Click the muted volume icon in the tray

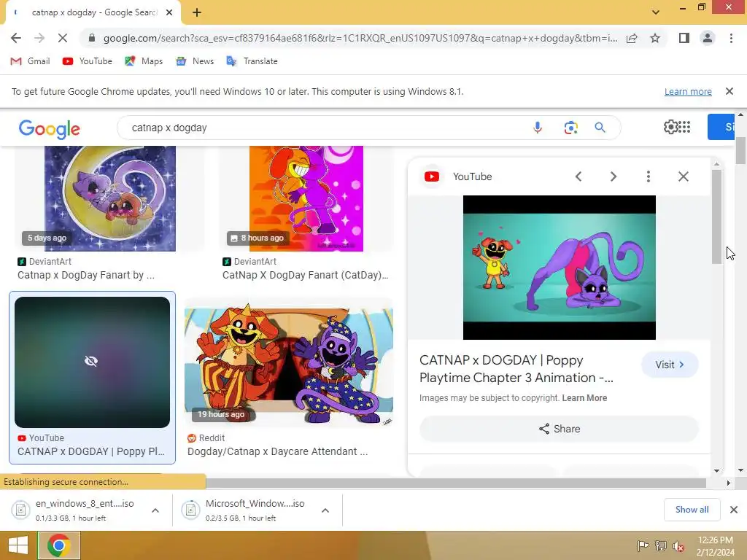point(678,545)
